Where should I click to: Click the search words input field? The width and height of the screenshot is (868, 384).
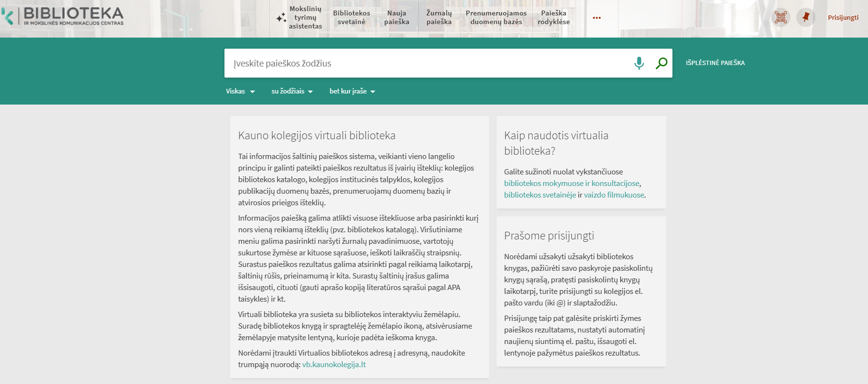click(x=429, y=63)
